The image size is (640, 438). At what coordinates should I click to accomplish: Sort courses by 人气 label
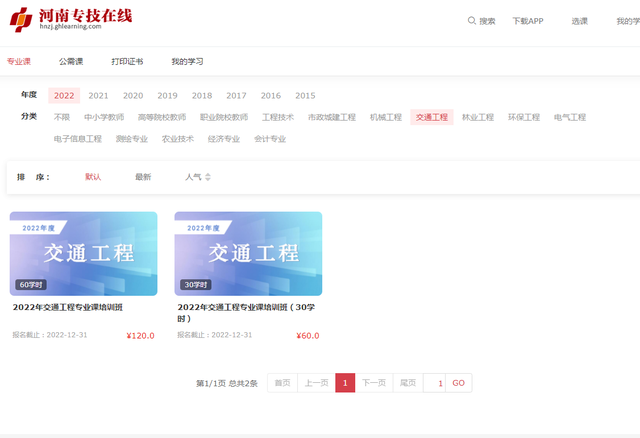193,177
